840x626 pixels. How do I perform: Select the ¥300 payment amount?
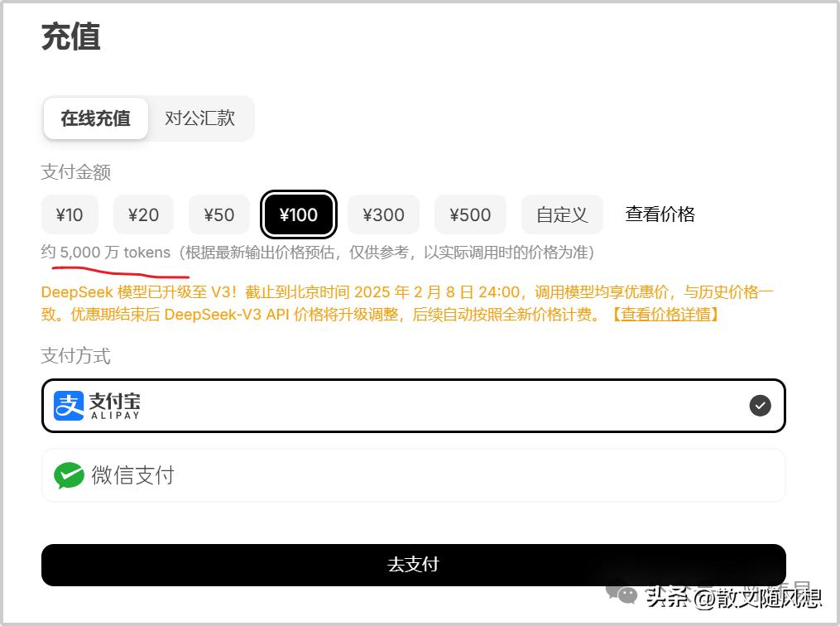tap(383, 215)
